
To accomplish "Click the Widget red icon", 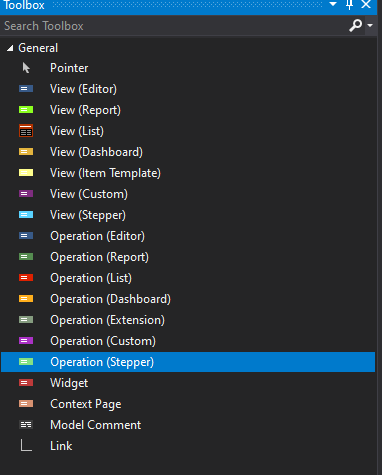I will [x=26, y=383].
